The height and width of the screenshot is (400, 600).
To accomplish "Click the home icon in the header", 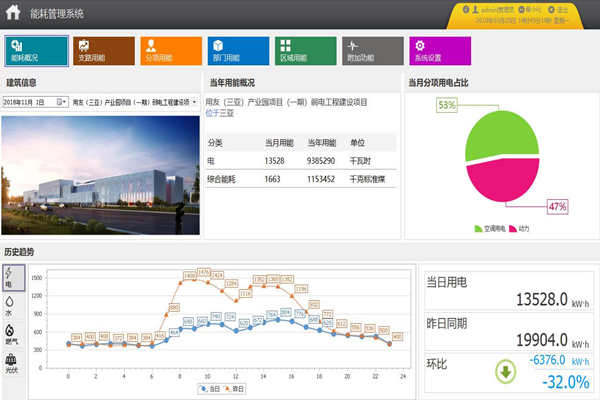I will (x=13, y=12).
